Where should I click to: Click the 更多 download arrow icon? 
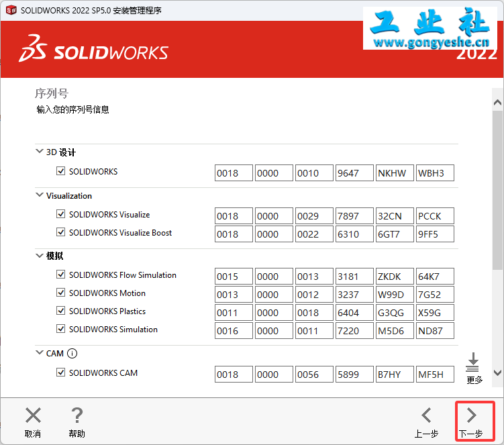473,362
